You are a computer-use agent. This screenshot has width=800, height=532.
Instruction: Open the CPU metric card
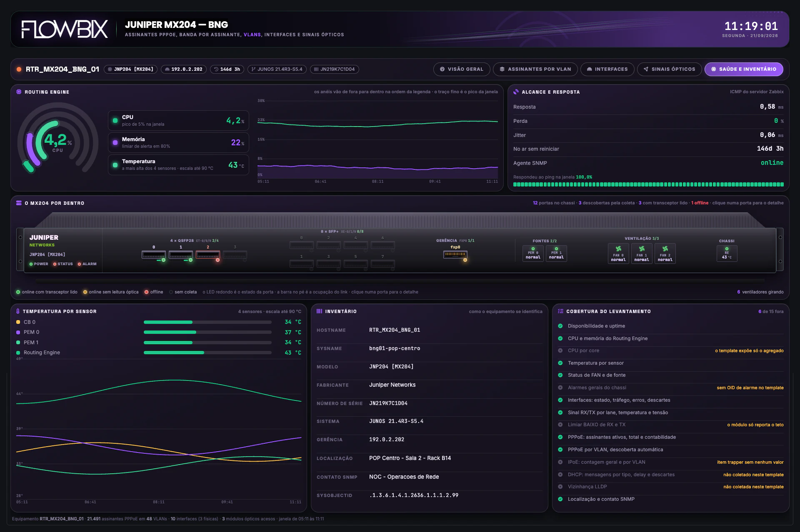(178, 121)
